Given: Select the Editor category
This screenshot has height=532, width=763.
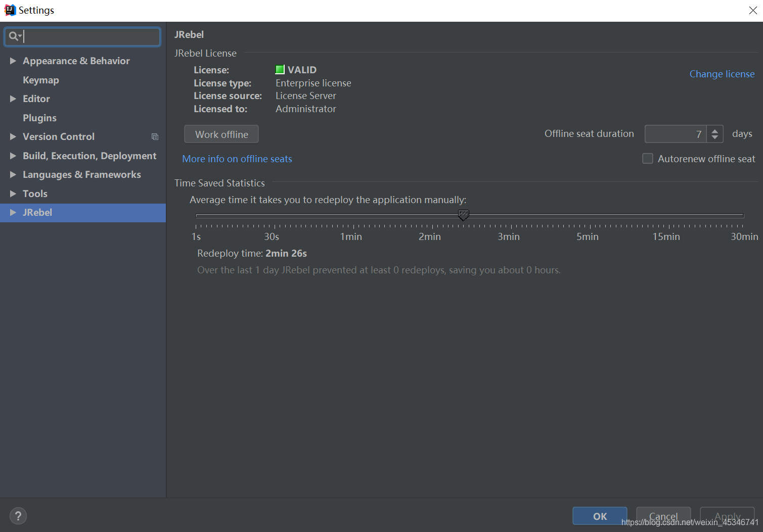Looking at the screenshot, I should (36, 99).
